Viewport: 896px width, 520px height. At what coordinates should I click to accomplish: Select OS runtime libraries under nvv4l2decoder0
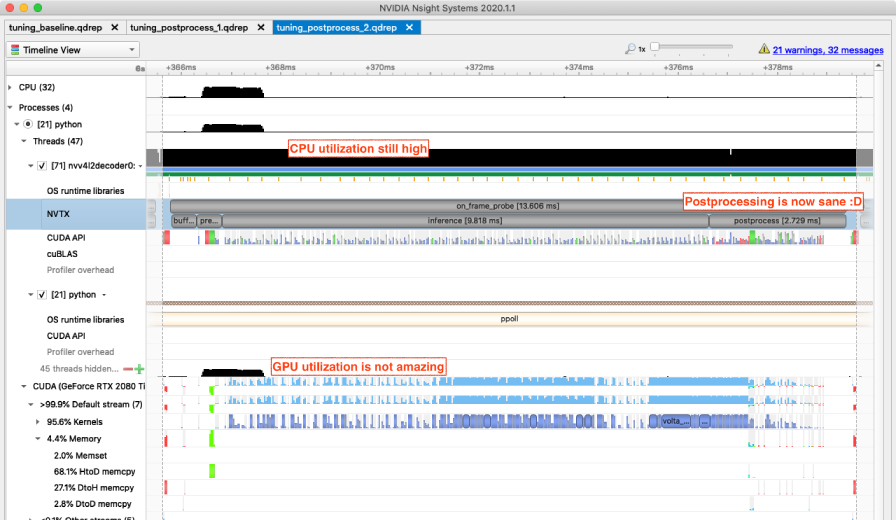click(85, 191)
